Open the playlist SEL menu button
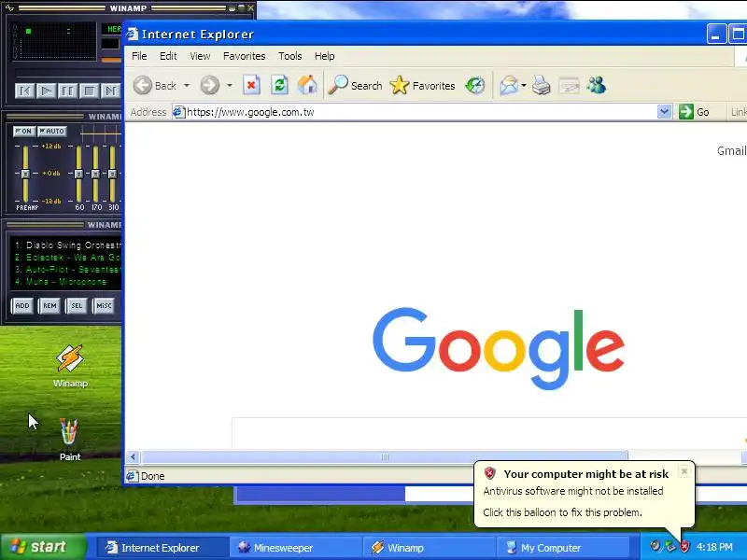747x560 pixels. (77, 306)
